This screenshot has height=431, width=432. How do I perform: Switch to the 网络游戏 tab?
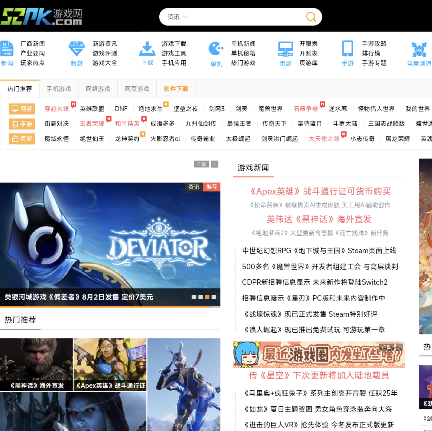[x=98, y=89]
